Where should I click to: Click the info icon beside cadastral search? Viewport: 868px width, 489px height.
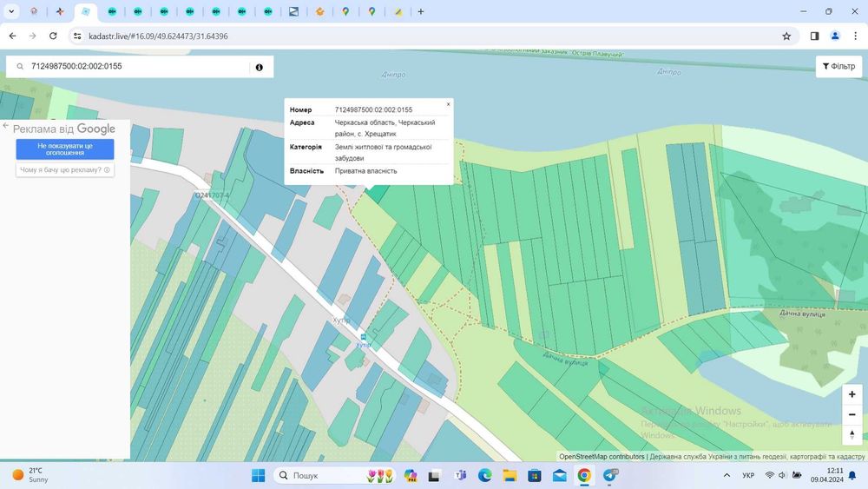pos(259,67)
